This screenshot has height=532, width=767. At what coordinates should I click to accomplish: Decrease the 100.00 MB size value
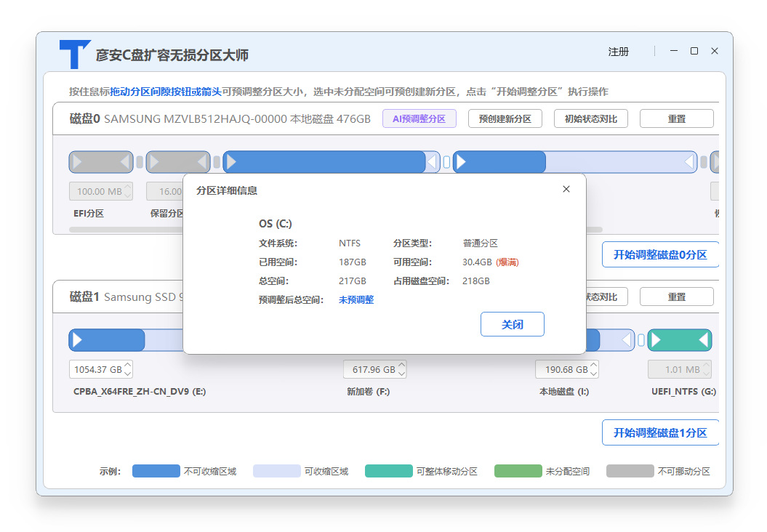pos(128,195)
